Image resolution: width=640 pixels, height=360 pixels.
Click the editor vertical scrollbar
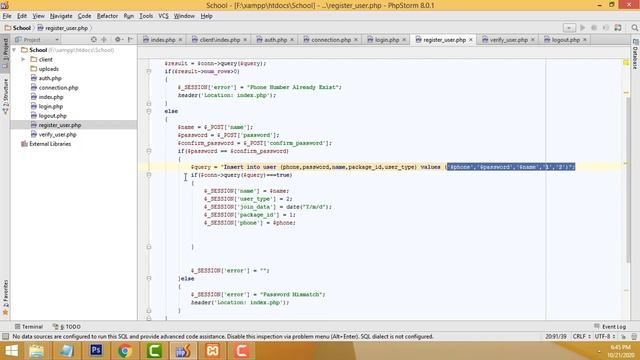(x=628, y=180)
